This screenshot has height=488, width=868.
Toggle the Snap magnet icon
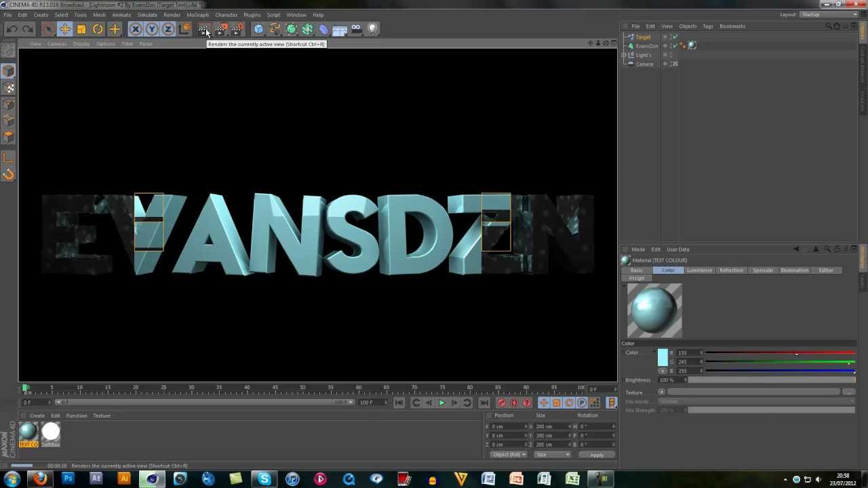tap(8, 175)
